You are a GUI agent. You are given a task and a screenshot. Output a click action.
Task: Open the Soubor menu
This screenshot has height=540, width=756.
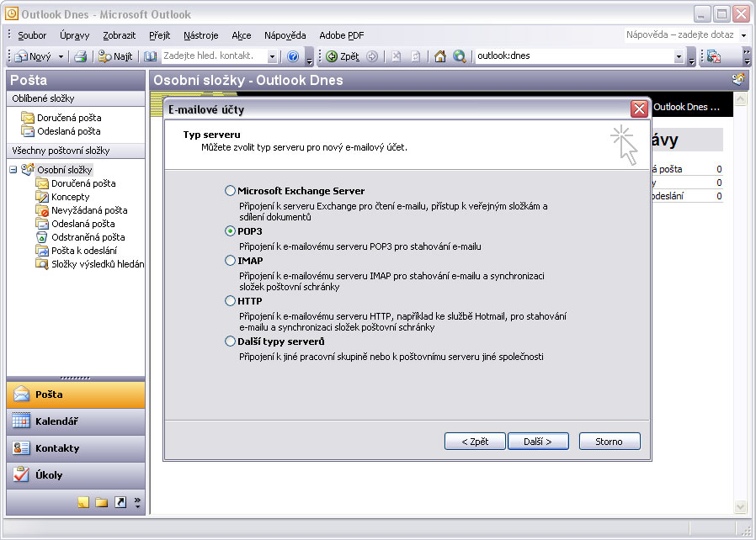[x=32, y=35]
